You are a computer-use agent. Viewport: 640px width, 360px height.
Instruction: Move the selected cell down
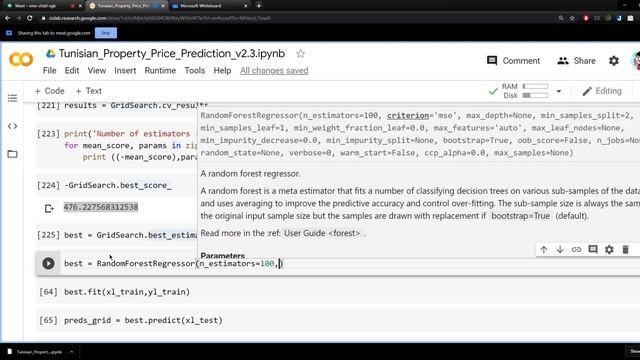(x=560, y=249)
